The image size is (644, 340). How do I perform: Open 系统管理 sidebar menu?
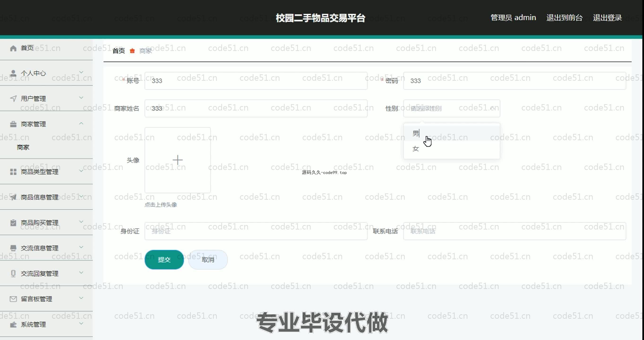pyautogui.click(x=46, y=324)
